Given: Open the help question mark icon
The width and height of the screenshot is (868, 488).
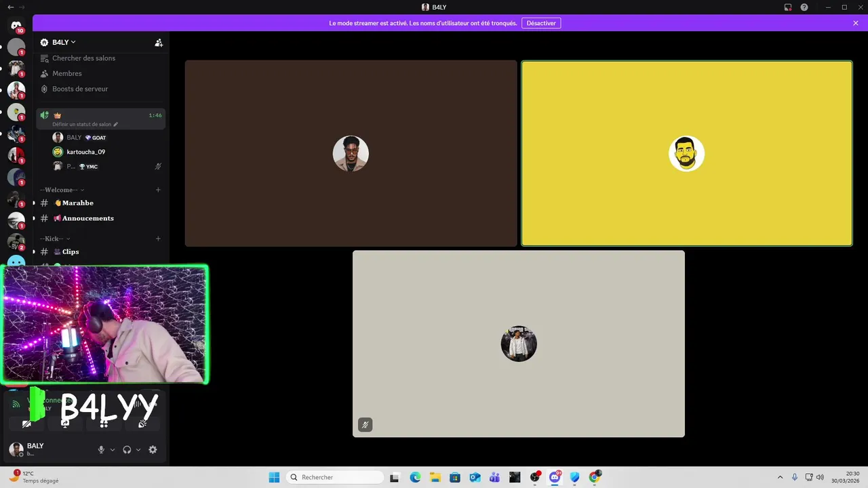Looking at the screenshot, I should [x=804, y=7].
